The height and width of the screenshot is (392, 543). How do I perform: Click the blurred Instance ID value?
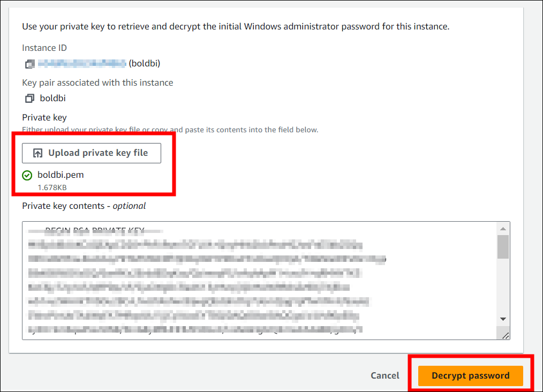coord(82,64)
